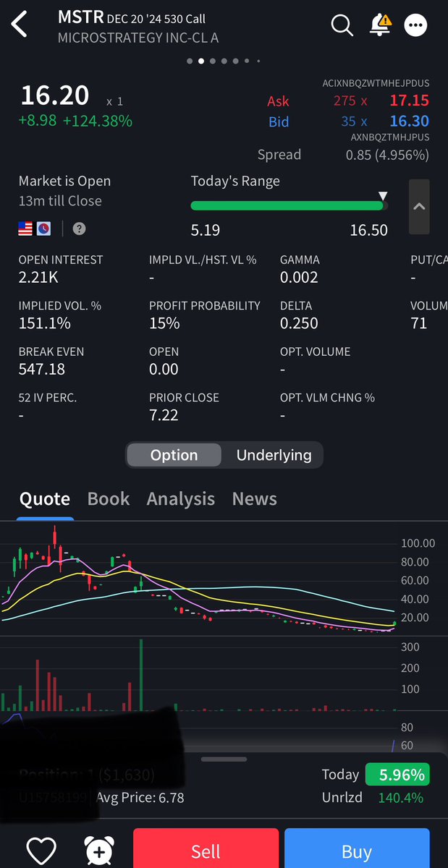This screenshot has height=868, width=448.
Task: Tap the candlestick price chart
Action: [199, 579]
